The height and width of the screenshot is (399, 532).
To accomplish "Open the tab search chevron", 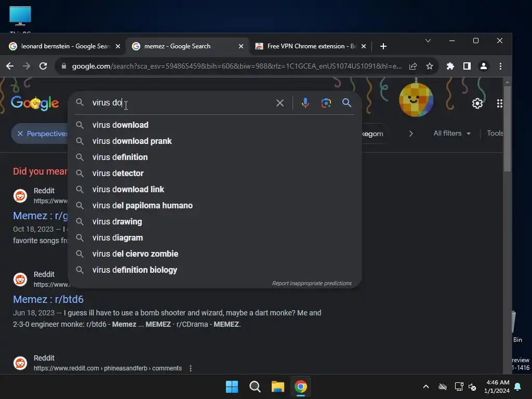I will 428,41.
